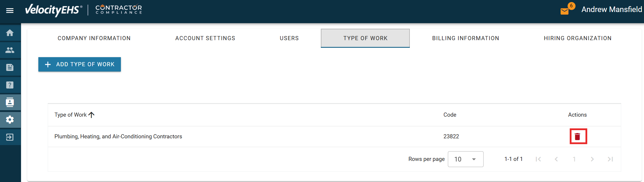Open the Billing Information tab
The image size is (644, 182).
point(465,38)
